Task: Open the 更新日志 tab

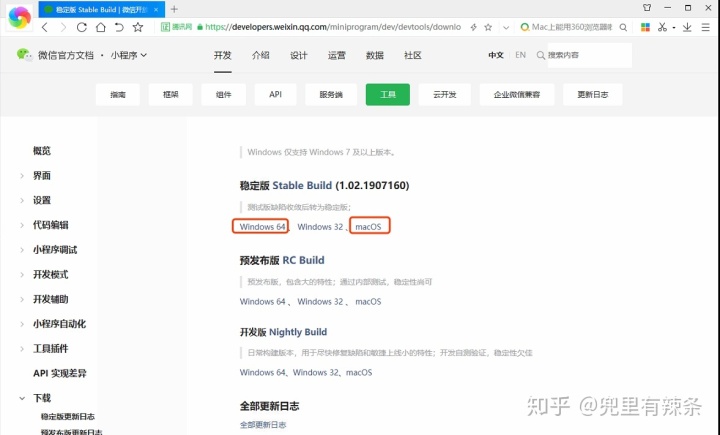Action: click(x=593, y=95)
